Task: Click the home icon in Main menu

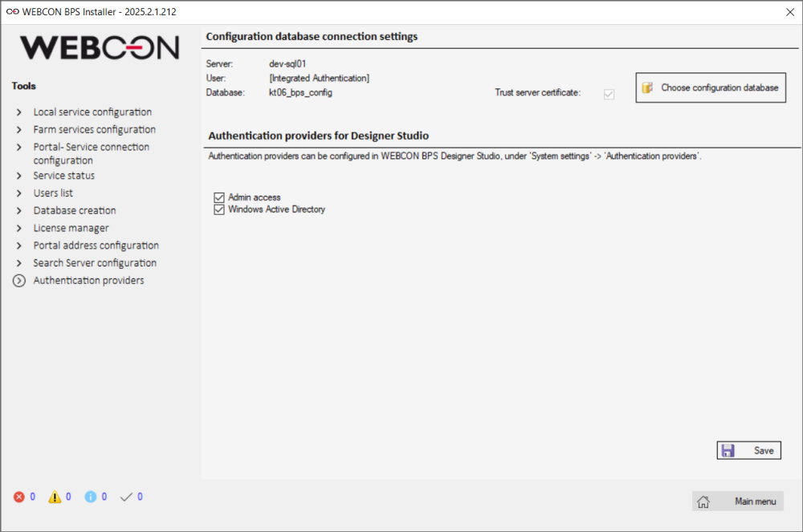Action: coord(703,502)
